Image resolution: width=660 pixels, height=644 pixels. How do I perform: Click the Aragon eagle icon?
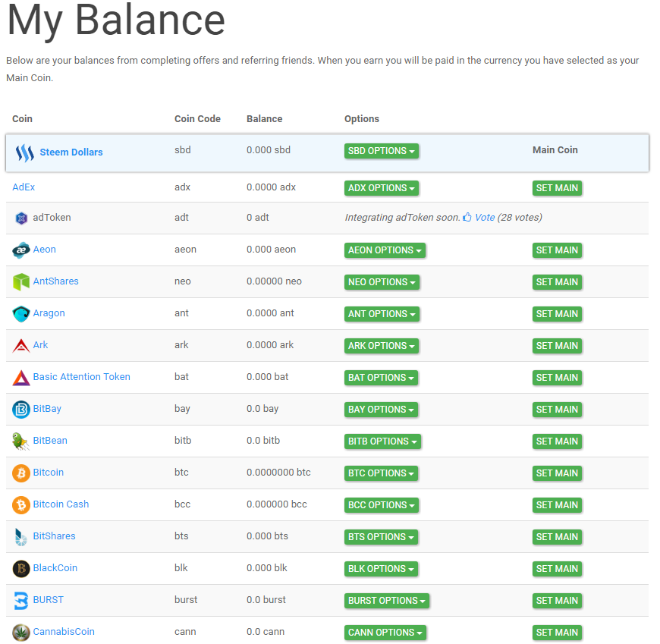[x=21, y=314]
